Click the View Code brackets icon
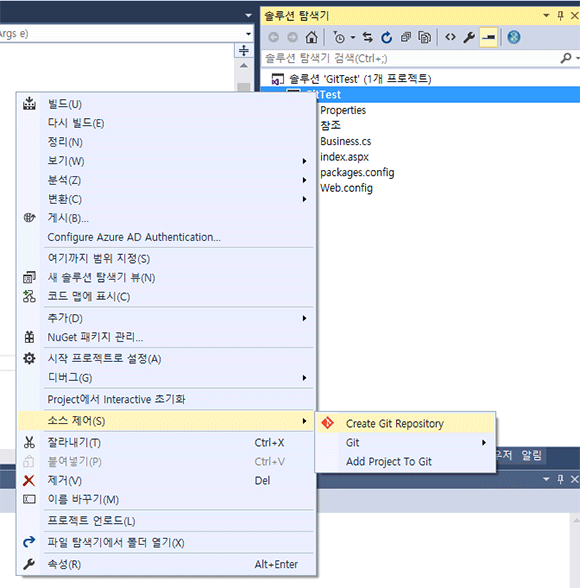 (x=450, y=37)
